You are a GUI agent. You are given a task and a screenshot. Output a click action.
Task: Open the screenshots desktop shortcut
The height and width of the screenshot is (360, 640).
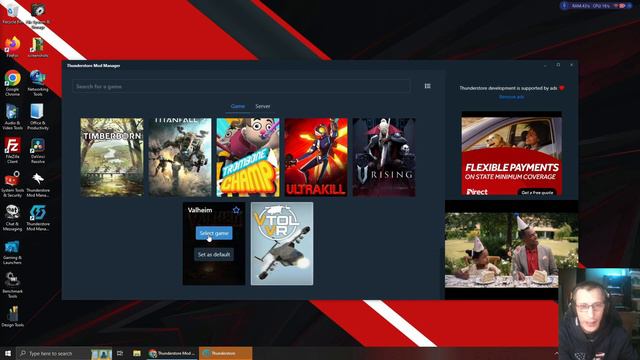(38, 47)
